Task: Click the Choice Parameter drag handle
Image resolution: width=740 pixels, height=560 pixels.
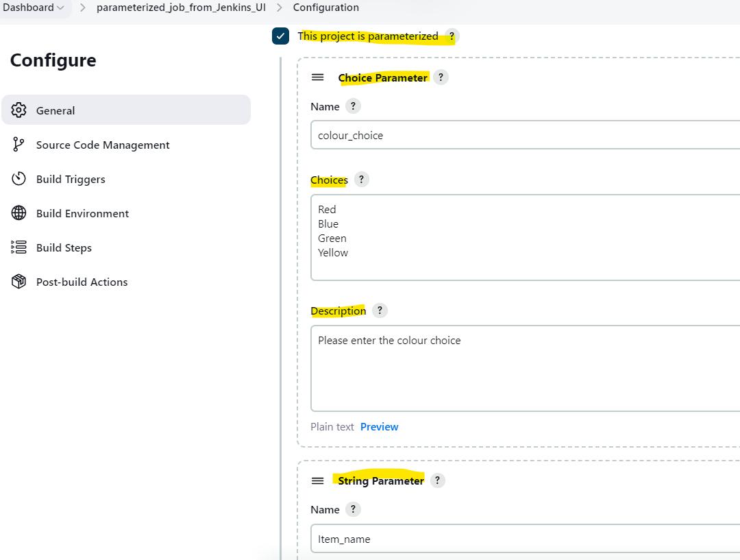Action: tap(318, 77)
